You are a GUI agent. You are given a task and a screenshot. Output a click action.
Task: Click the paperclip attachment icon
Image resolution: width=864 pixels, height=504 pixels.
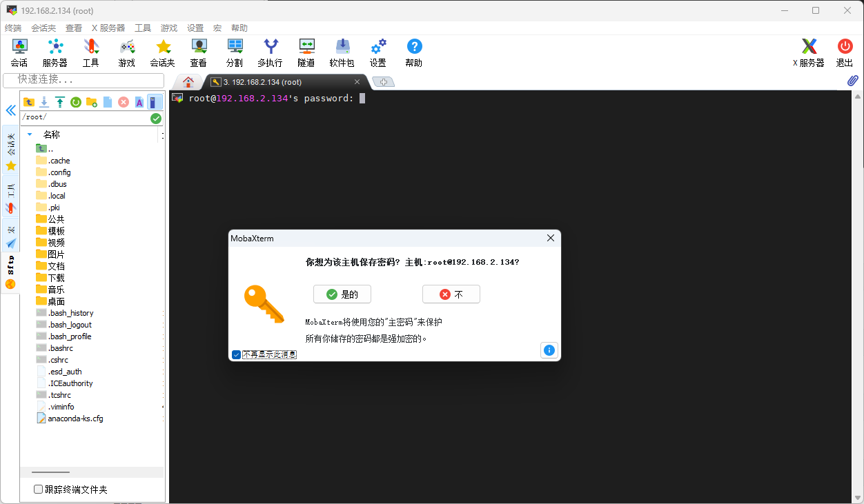(x=853, y=81)
